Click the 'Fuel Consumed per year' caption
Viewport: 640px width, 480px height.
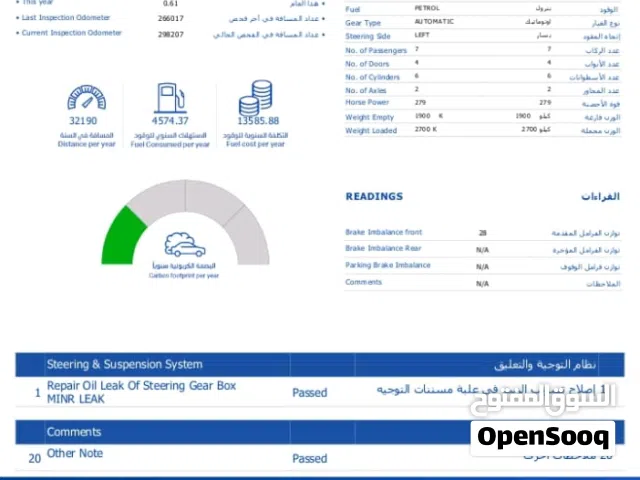[170, 144]
